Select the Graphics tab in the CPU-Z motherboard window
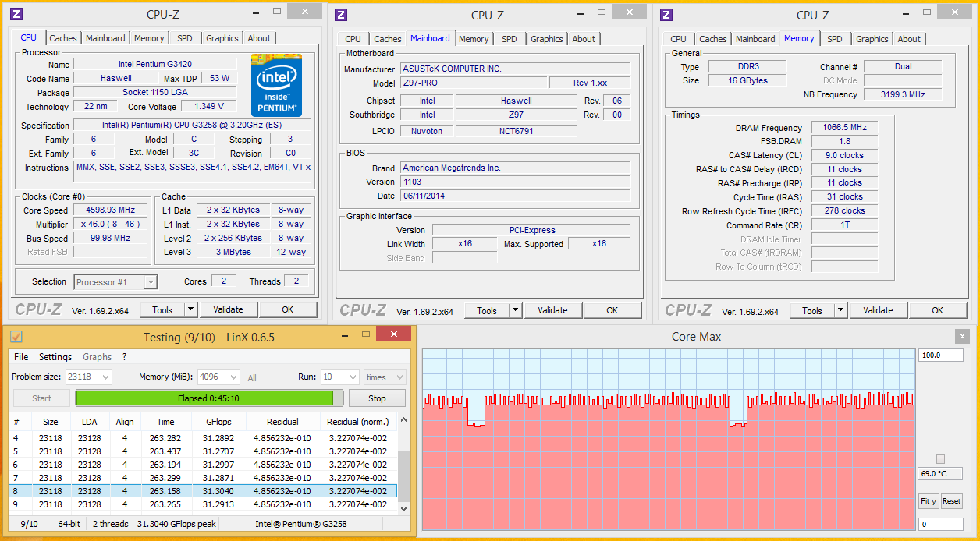 point(547,39)
